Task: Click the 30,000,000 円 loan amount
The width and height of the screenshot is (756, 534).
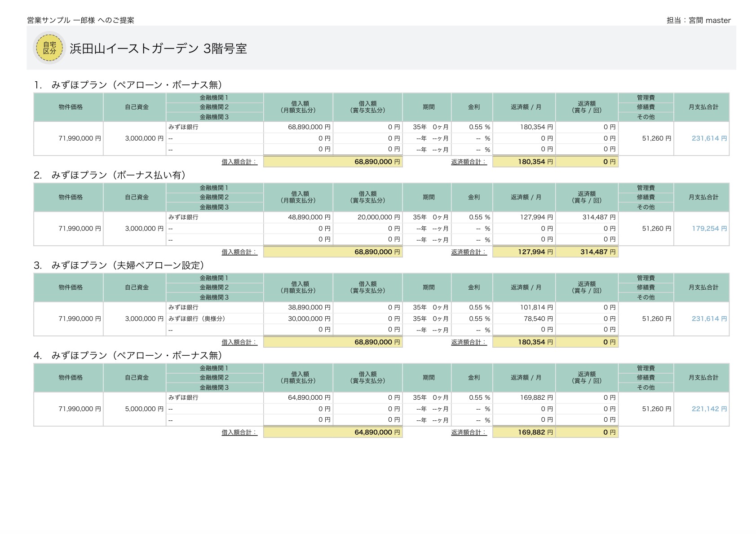Action: (309, 318)
